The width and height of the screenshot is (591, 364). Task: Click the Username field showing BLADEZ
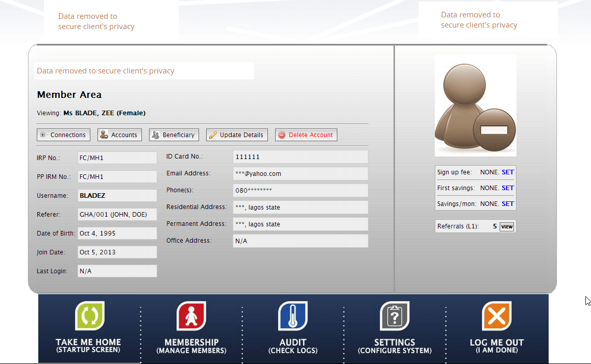[117, 196]
